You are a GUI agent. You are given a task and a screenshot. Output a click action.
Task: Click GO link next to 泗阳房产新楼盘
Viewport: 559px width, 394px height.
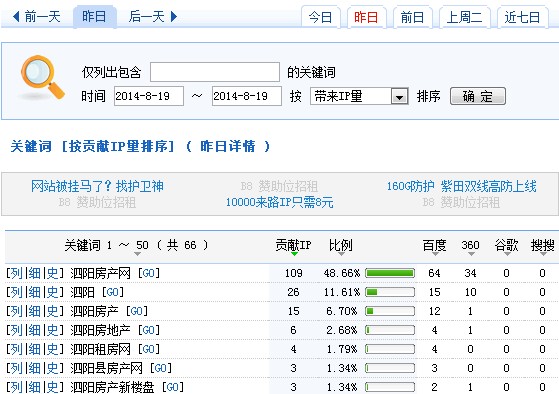[173, 387]
